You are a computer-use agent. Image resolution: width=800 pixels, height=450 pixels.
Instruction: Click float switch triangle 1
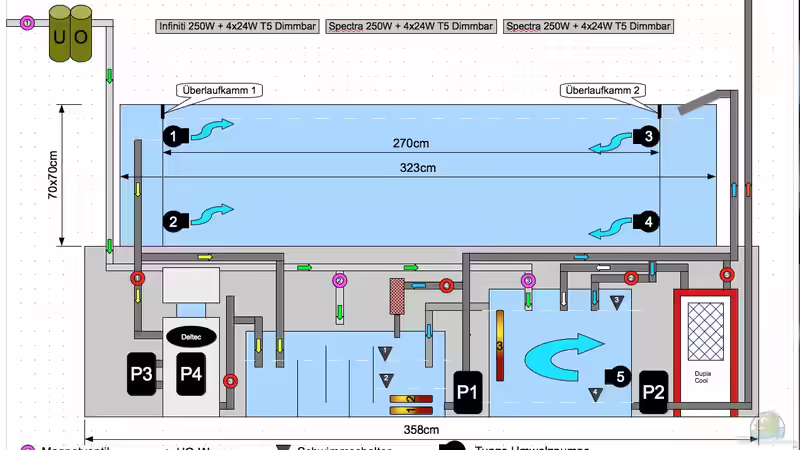tap(386, 352)
